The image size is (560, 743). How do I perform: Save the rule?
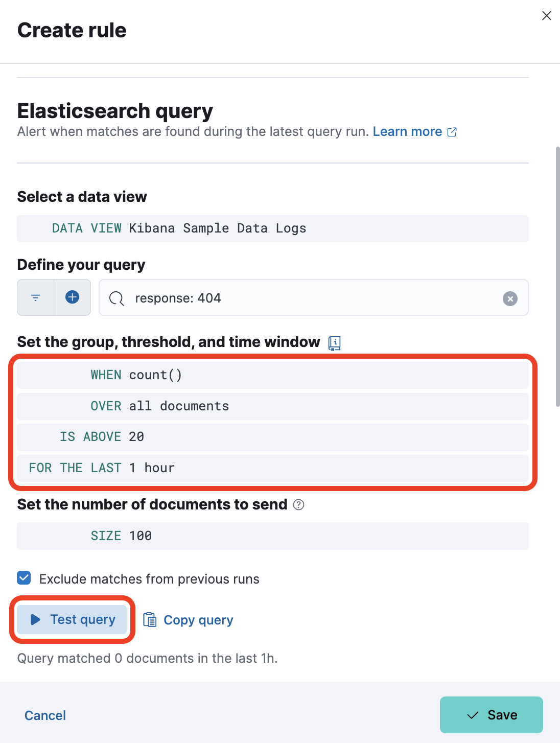pos(492,715)
